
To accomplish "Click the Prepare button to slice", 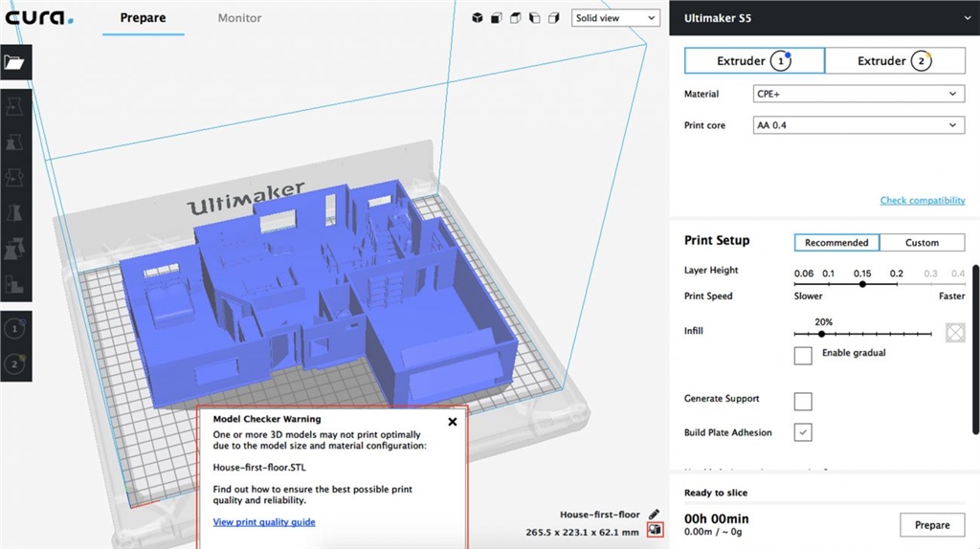I will click(931, 524).
